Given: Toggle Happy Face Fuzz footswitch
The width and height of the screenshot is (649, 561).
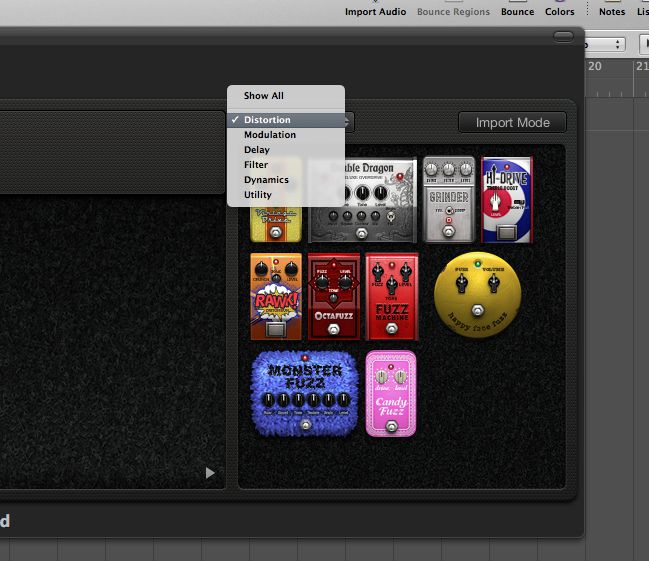Looking at the screenshot, I should coord(478,310).
